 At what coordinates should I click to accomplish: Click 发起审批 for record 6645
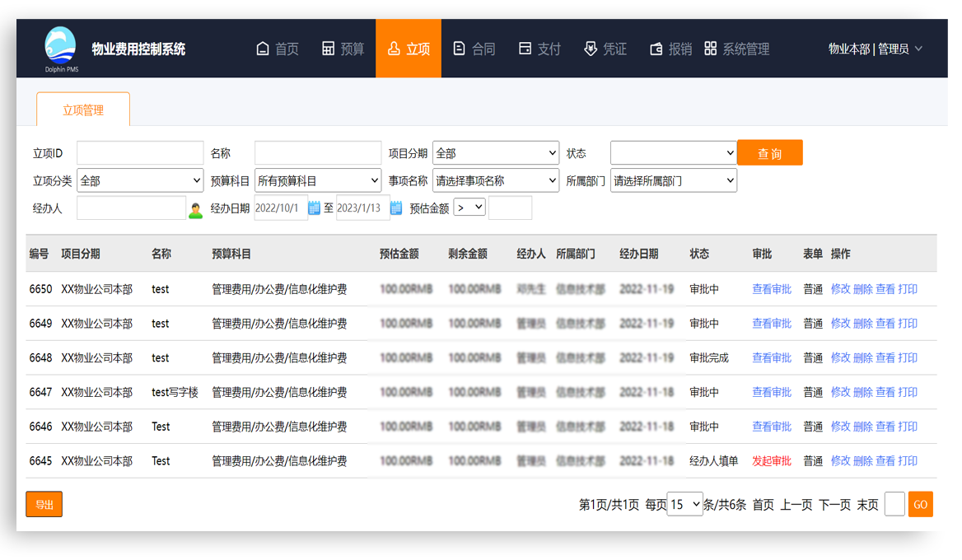(x=771, y=461)
